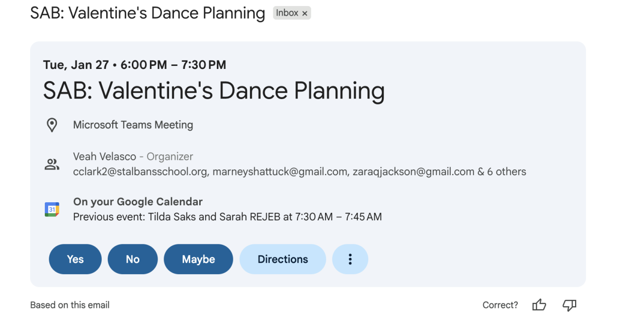Click the Inbox label chip
The height and width of the screenshot is (333, 644).
tap(287, 13)
